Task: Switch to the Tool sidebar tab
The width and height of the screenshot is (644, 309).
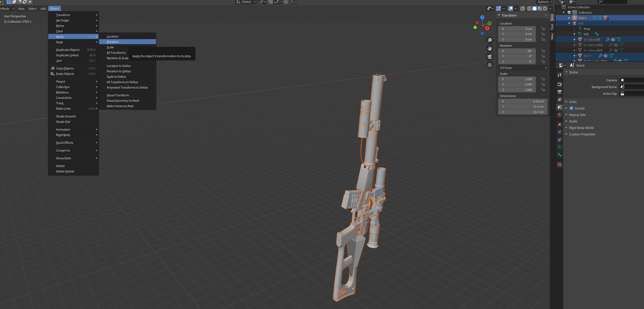Action: point(552,27)
